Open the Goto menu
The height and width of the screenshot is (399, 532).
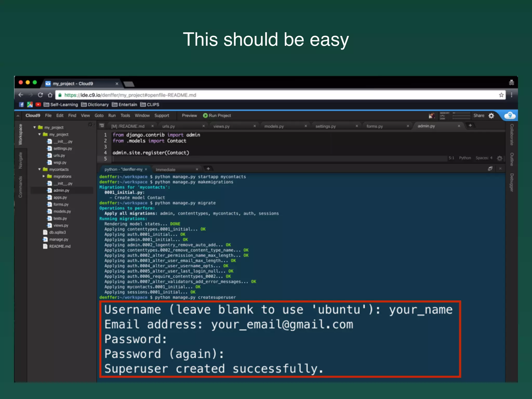click(x=99, y=116)
